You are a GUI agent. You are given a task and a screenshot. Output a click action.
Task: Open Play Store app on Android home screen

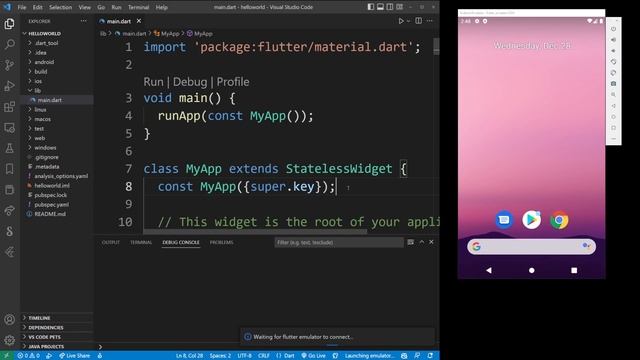531,220
